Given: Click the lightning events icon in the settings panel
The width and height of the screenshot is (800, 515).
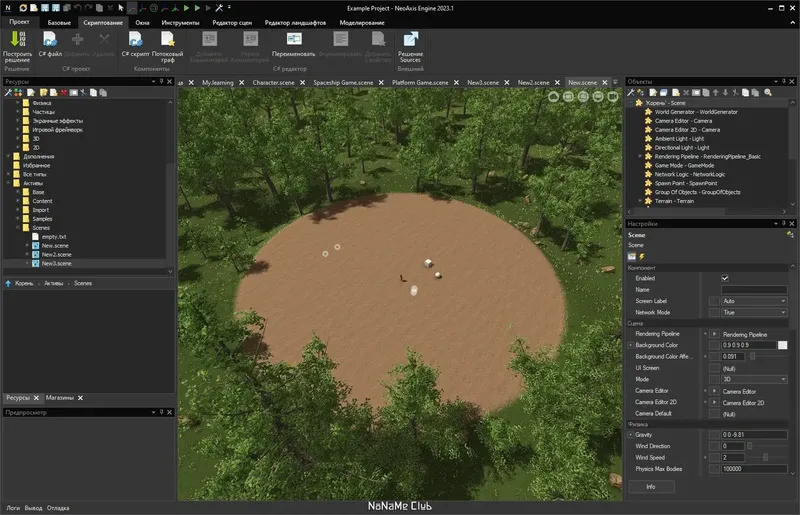Looking at the screenshot, I should point(642,256).
